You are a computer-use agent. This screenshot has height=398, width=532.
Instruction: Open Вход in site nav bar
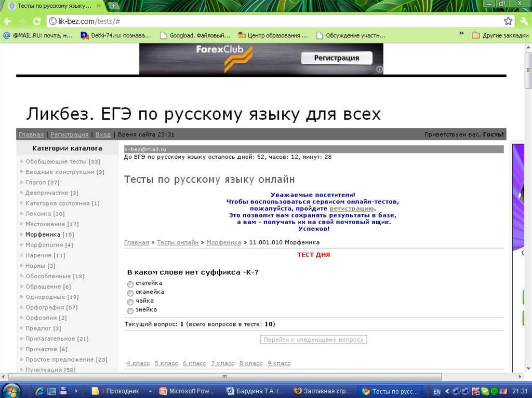coord(103,134)
